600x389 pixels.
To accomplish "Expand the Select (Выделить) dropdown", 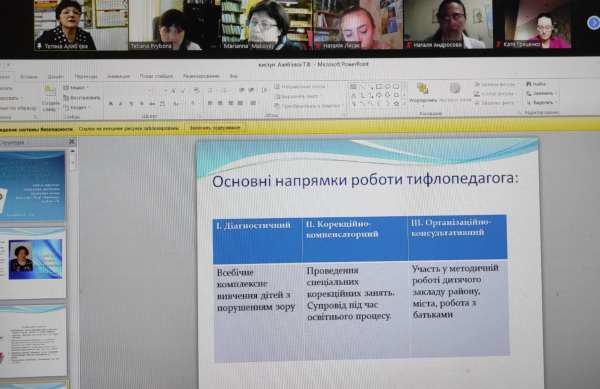I will pos(541,103).
